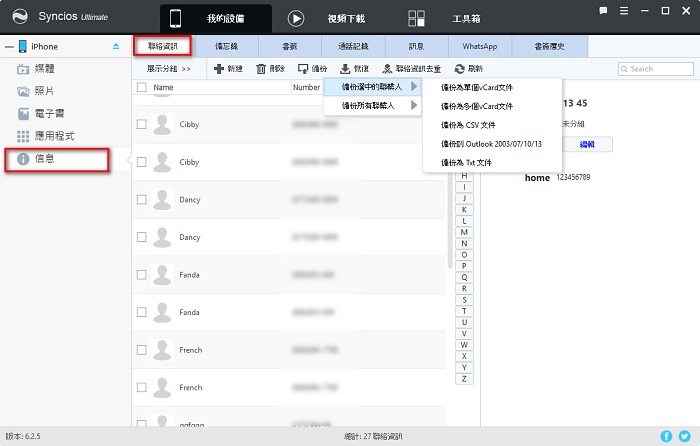This screenshot has height=446, width=700.
Task: Switch to the WhatsApp tab
Action: (480, 46)
